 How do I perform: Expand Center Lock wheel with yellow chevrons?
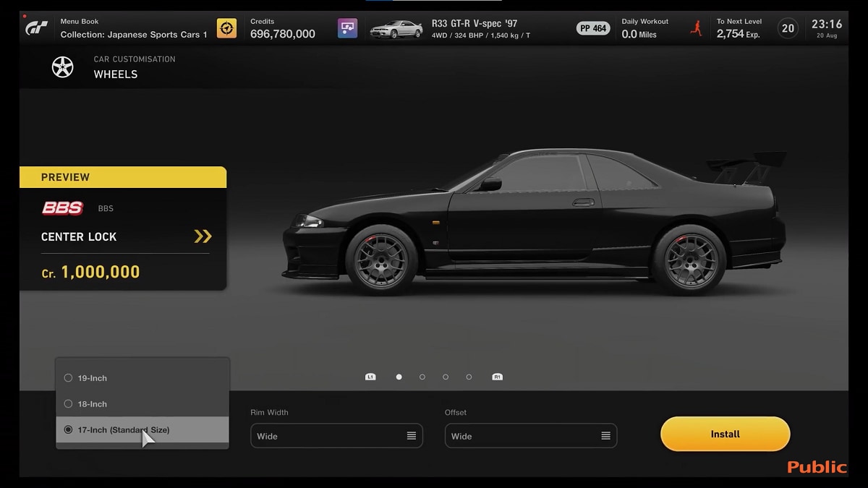(203, 236)
